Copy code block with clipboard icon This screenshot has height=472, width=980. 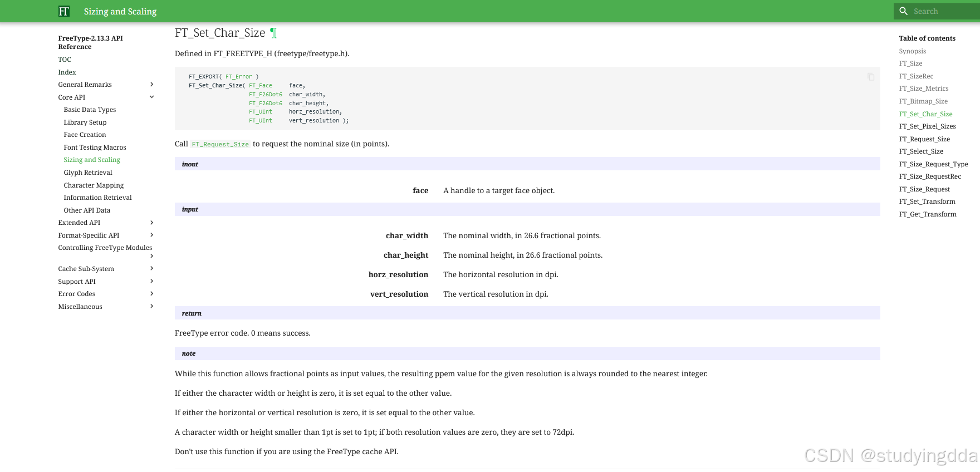[x=871, y=77]
